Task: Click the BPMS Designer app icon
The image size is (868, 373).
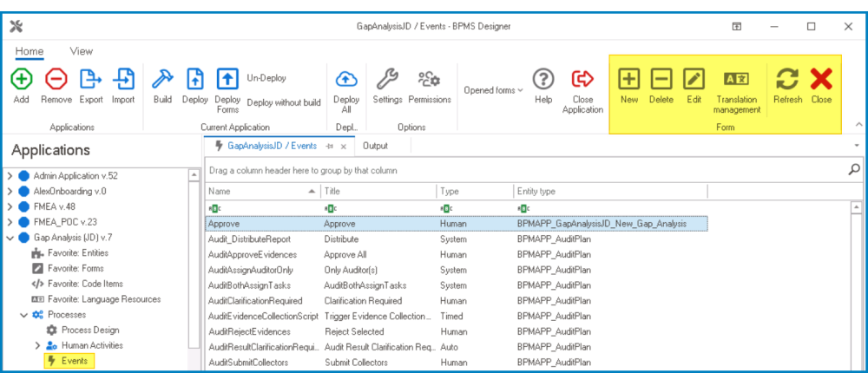Action: point(16,27)
